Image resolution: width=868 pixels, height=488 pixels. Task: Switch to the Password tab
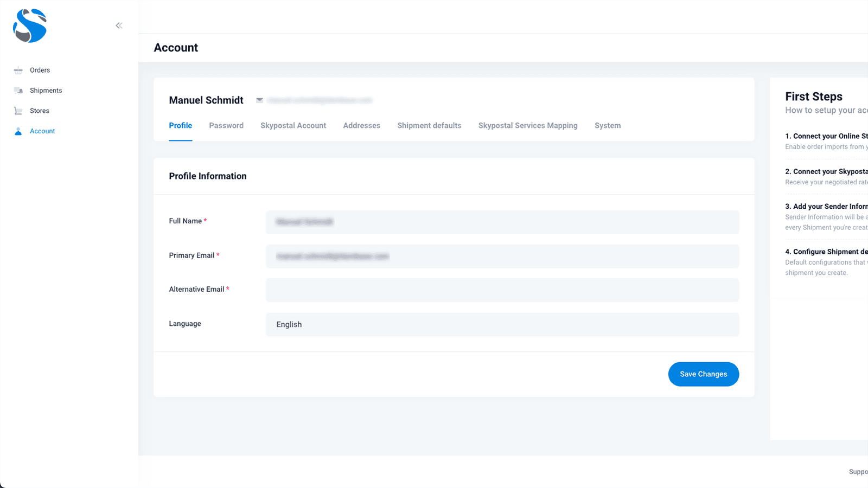(x=226, y=125)
